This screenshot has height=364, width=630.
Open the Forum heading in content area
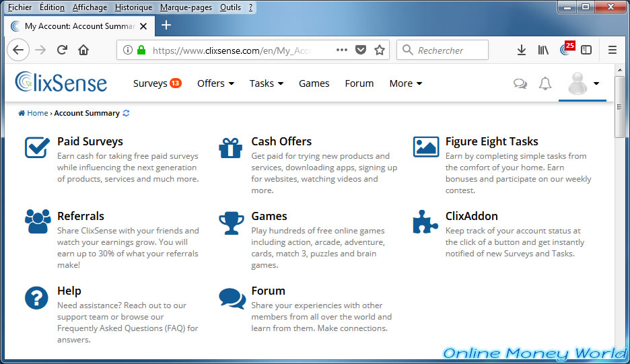coord(268,291)
